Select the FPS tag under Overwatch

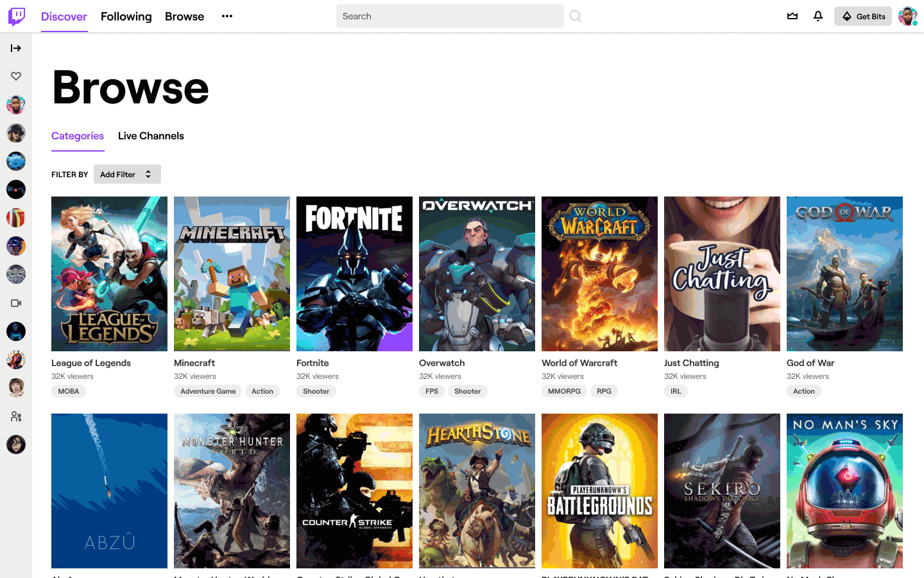coord(432,391)
